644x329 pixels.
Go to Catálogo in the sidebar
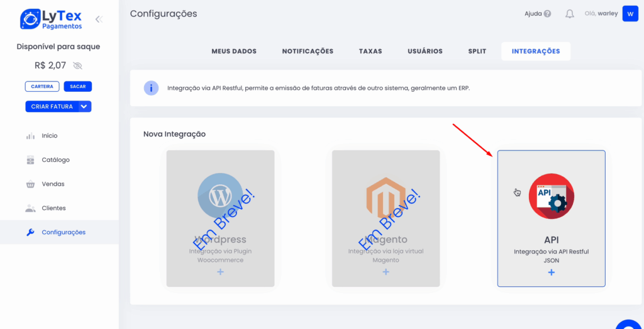(x=55, y=160)
